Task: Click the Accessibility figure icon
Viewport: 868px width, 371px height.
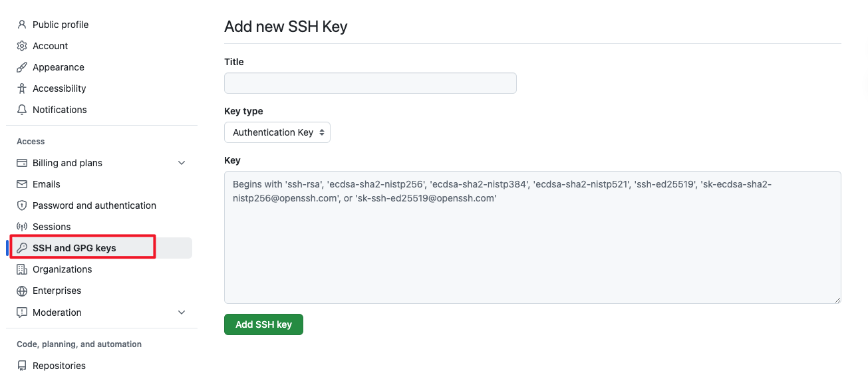Action: (22, 88)
